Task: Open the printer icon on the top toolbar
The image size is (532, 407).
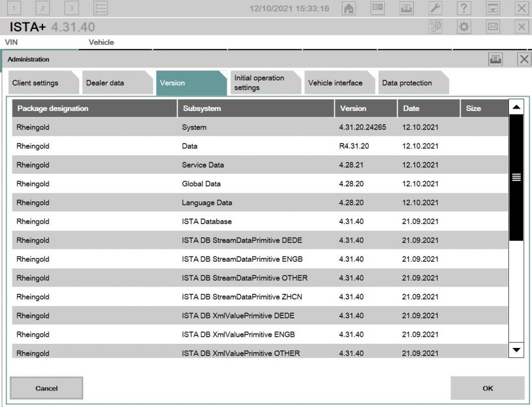Action: 407,9
